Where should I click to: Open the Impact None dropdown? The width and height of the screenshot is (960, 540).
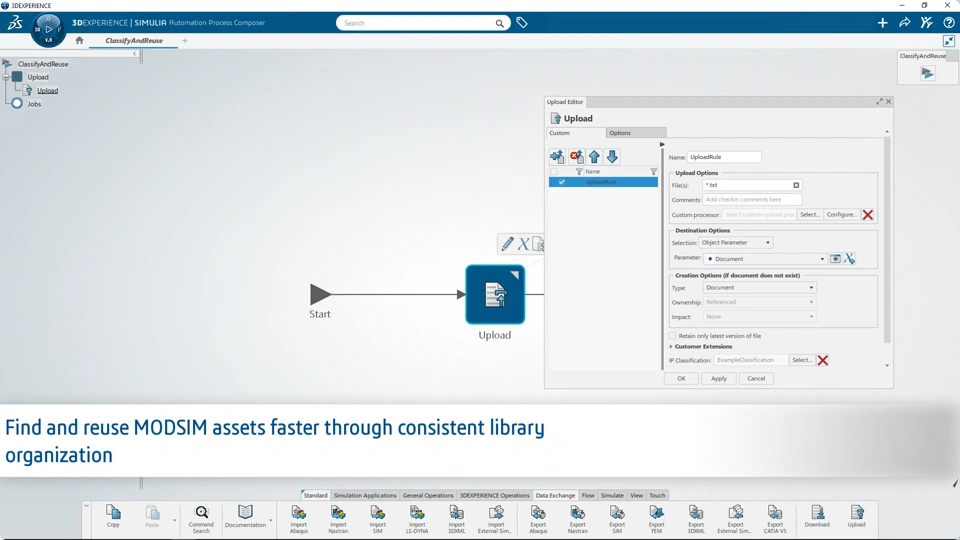click(x=759, y=317)
